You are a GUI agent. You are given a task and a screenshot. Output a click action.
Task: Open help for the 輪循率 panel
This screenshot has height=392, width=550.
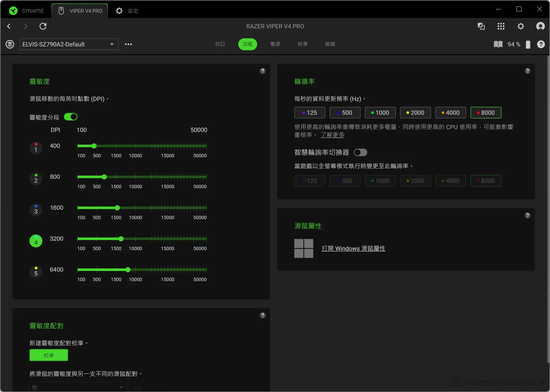528,71
